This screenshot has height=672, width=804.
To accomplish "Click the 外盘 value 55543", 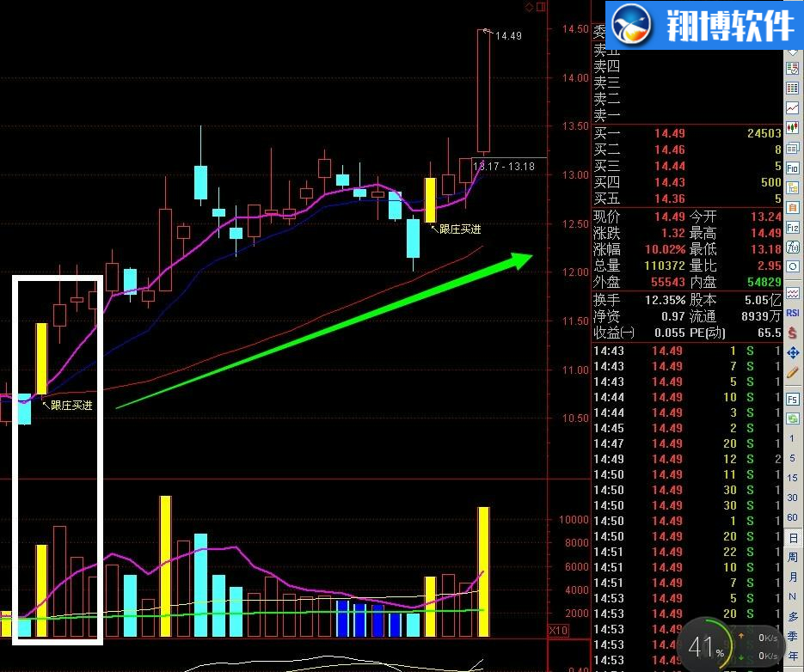I will coord(668,283).
